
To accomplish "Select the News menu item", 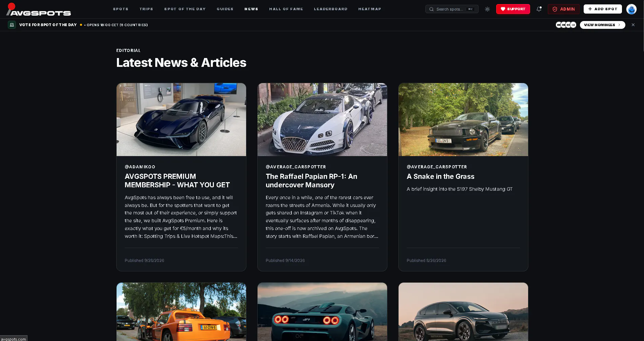I will [x=251, y=9].
